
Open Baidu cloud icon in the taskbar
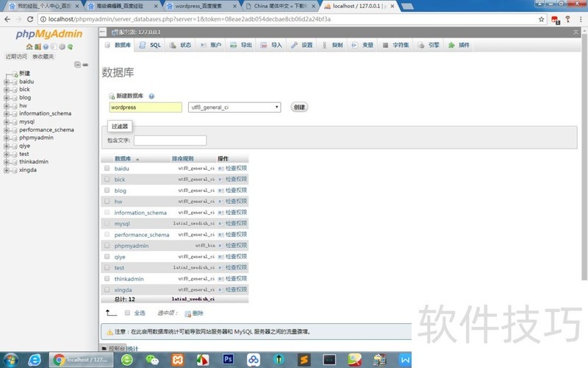coord(254,360)
